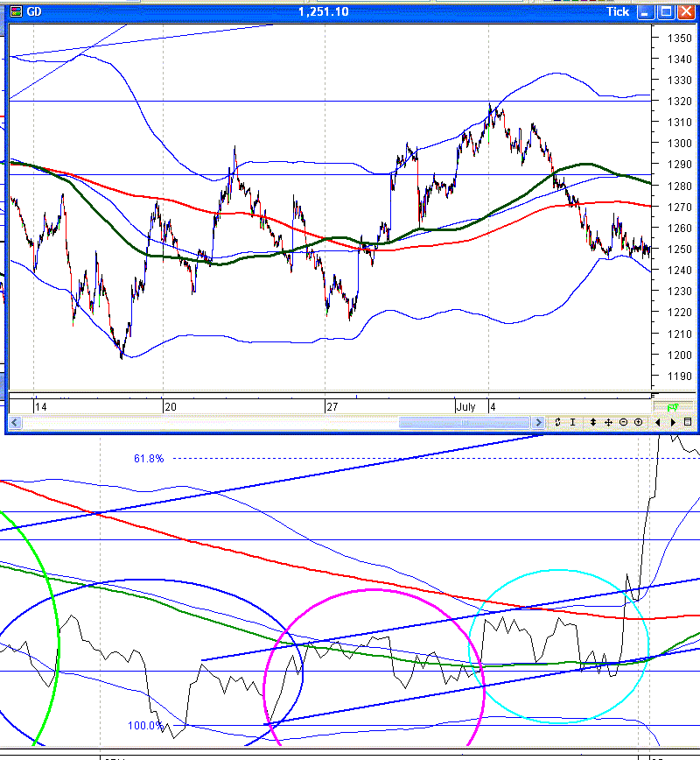Click the July label on the time axis
Image resolution: width=700 pixels, height=760 pixels.
pos(466,407)
